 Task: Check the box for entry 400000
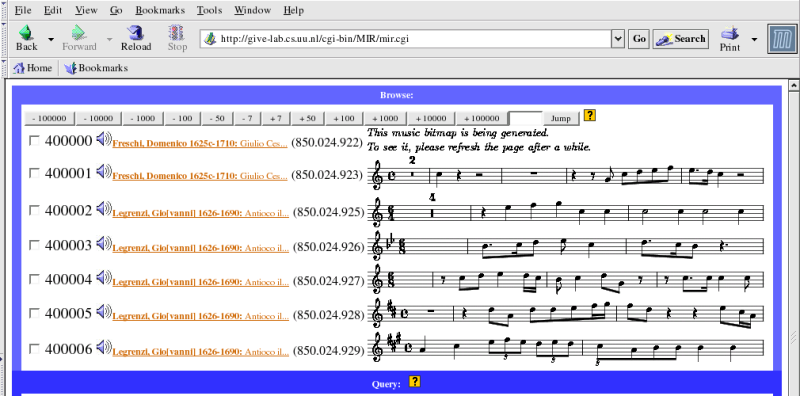(x=34, y=141)
